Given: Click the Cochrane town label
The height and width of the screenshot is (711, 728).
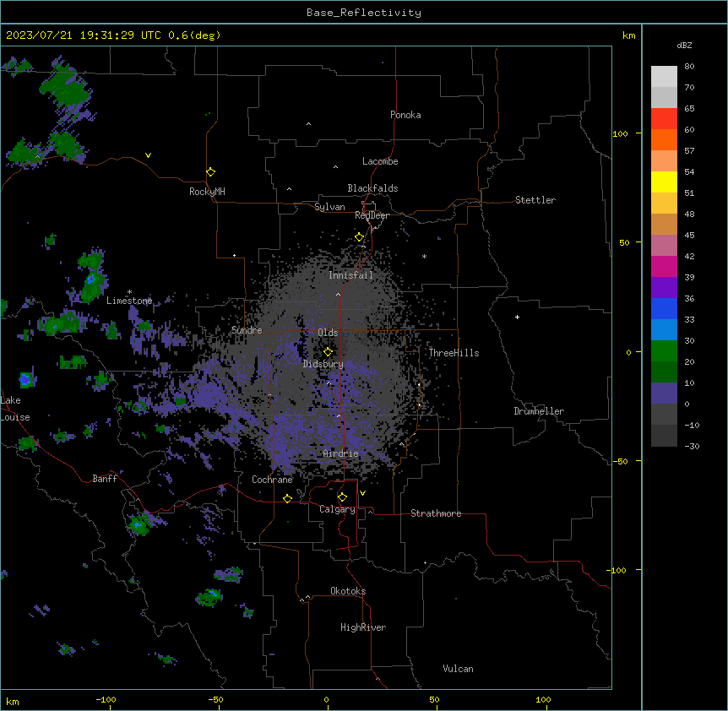Looking at the screenshot, I should pos(272,480).
